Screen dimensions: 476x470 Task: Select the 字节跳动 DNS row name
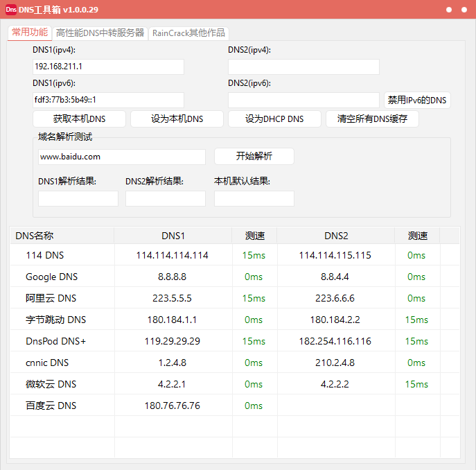click(x=56, y=320)
